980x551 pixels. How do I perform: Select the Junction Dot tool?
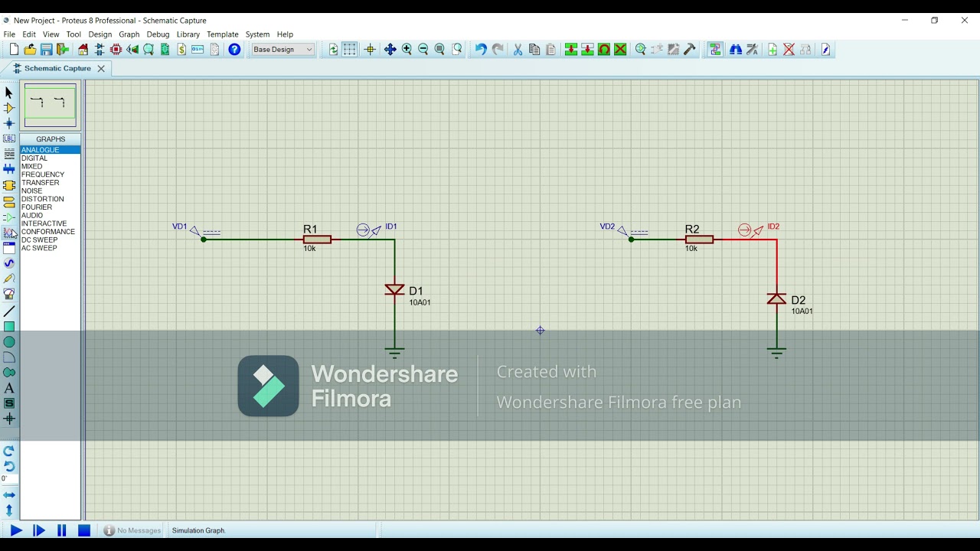pyautogui.click(x=9, y=123)
